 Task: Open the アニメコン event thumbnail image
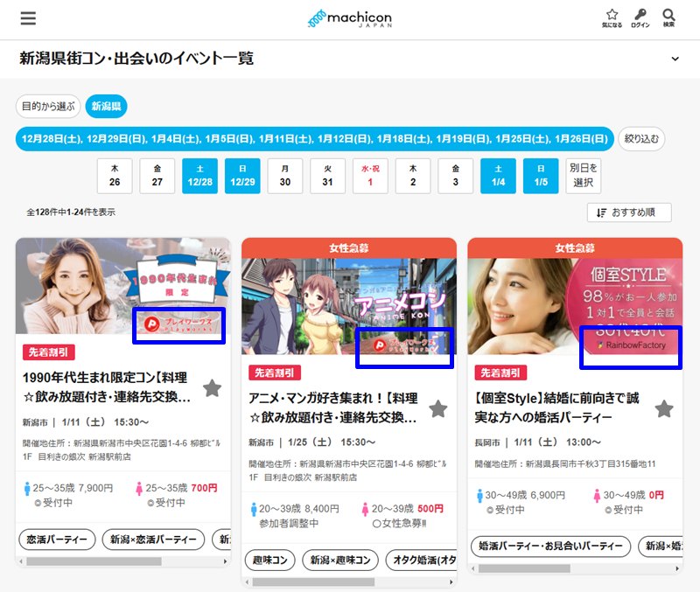tap(348, 306)
